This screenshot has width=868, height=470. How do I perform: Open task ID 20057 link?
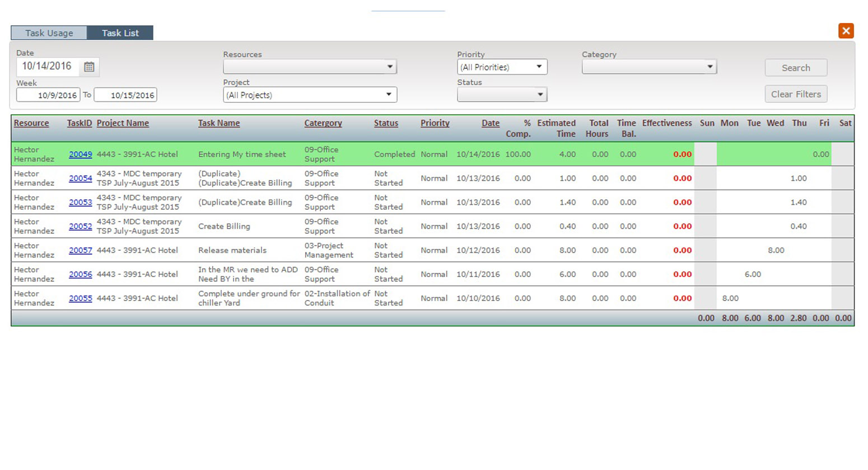click(x=80, y=251)
